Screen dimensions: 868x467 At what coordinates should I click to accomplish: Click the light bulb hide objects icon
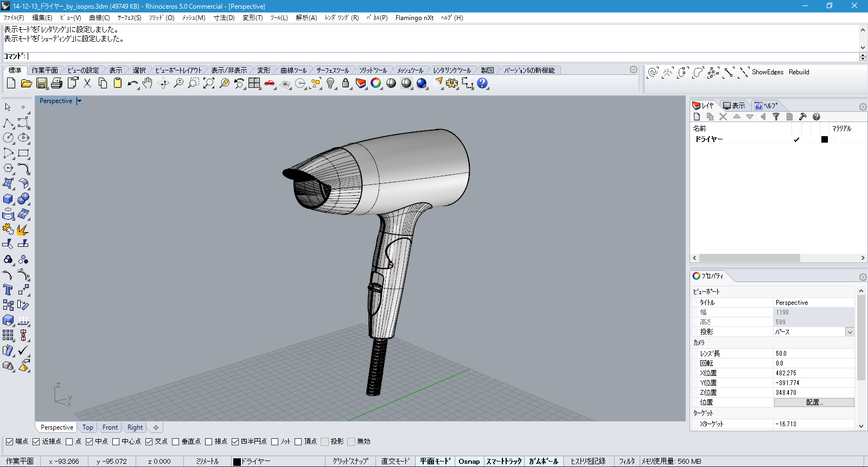tap(330, 84)
